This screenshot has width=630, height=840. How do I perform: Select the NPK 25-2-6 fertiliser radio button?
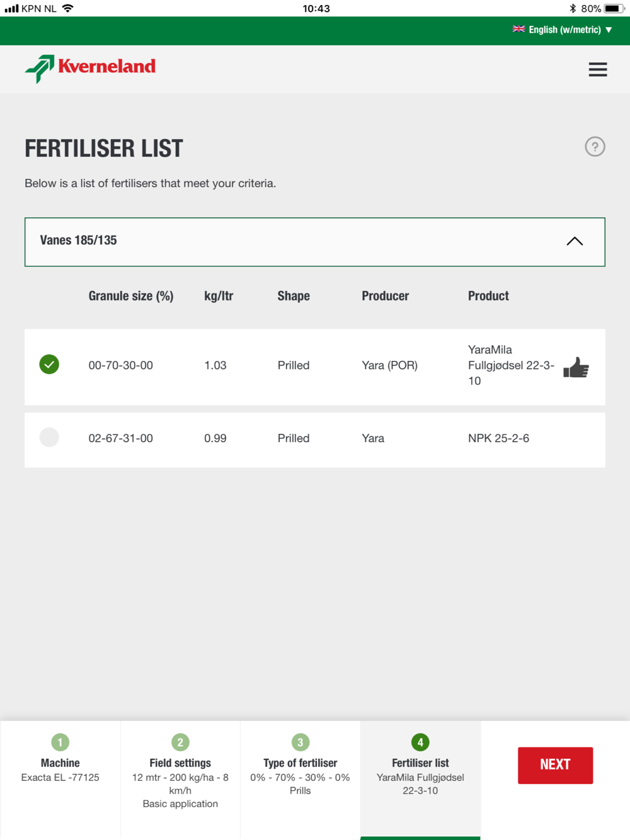49,438
